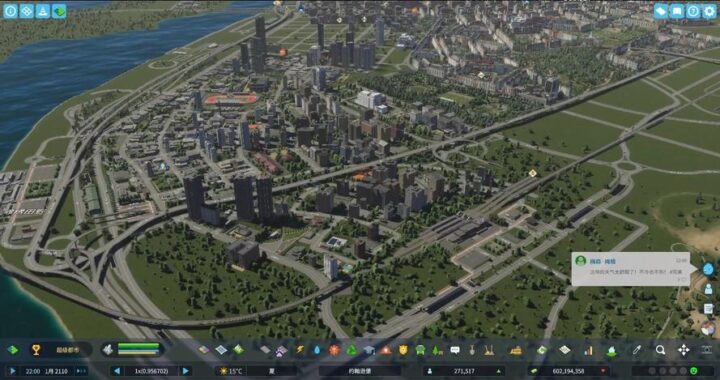Toggle the green notification indicator dot
The height and width of the screenshot is (380, 720).
click(x=694, y=370)
